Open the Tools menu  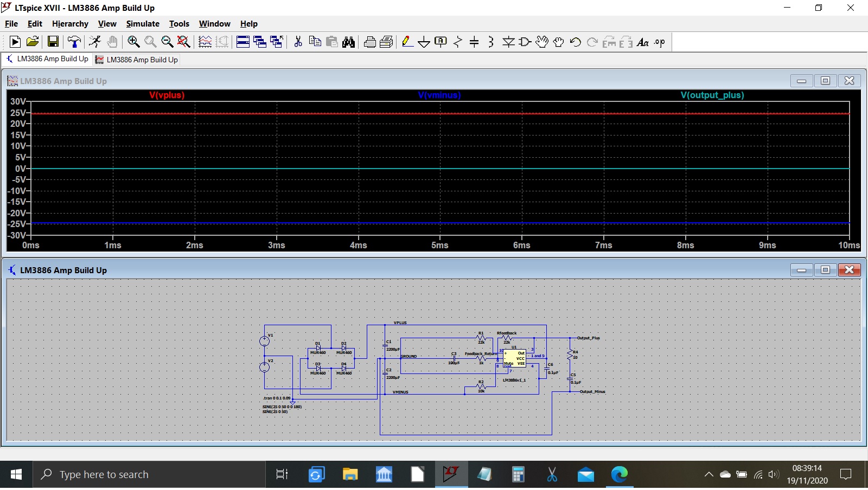[179, 24]
